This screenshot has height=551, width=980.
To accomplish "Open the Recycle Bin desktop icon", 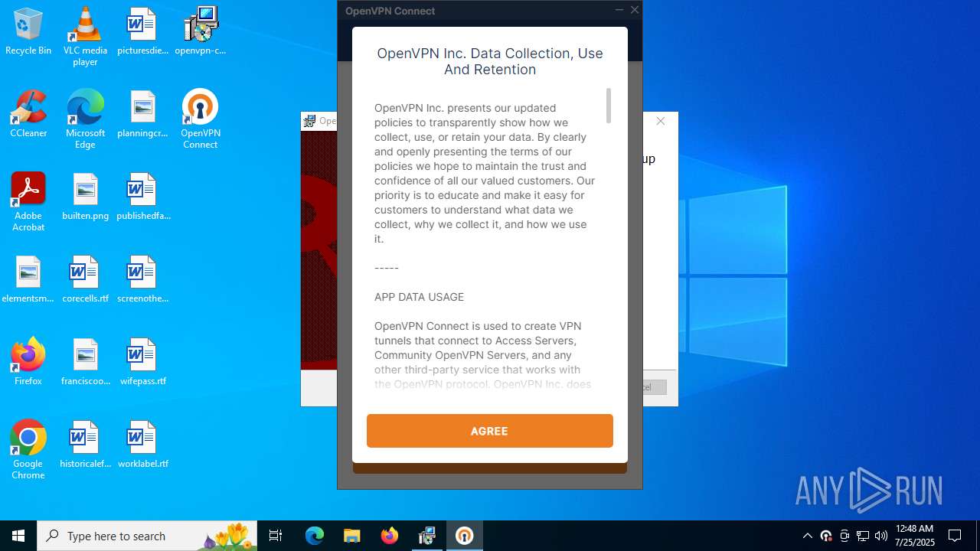I will coord(28,31).
